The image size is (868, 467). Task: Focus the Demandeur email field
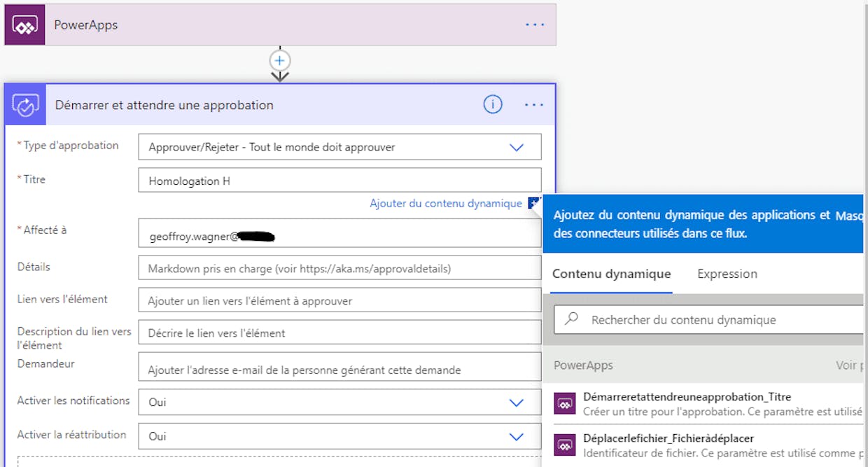(x=339, y=367)
